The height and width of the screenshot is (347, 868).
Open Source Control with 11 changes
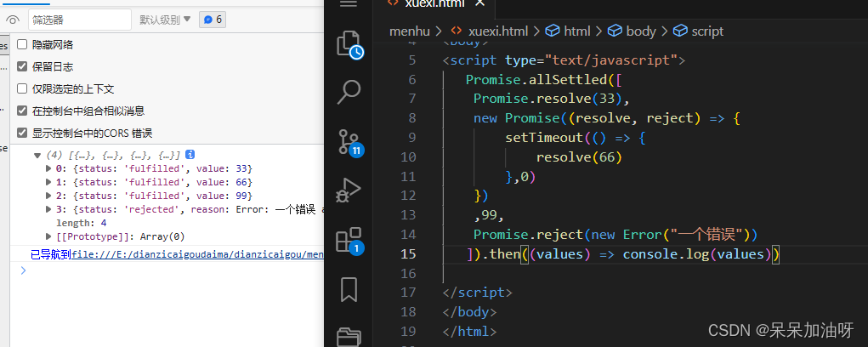click(350, 142)
